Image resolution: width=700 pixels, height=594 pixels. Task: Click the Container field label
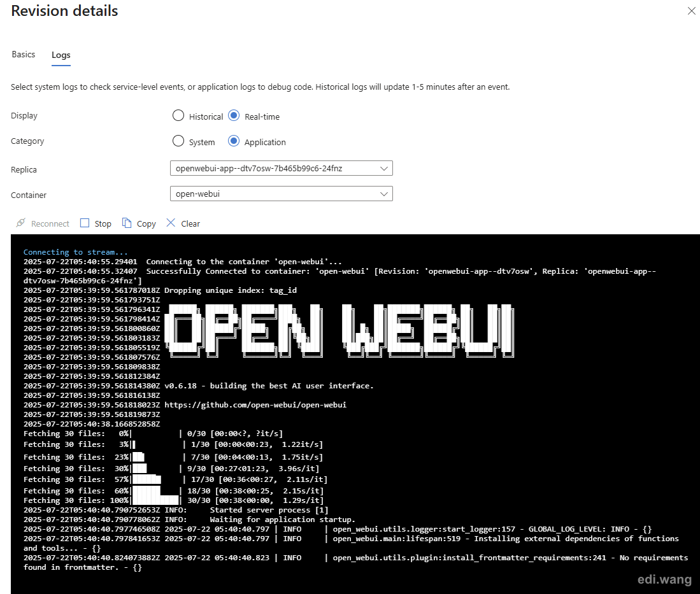[x=29, y=195]
